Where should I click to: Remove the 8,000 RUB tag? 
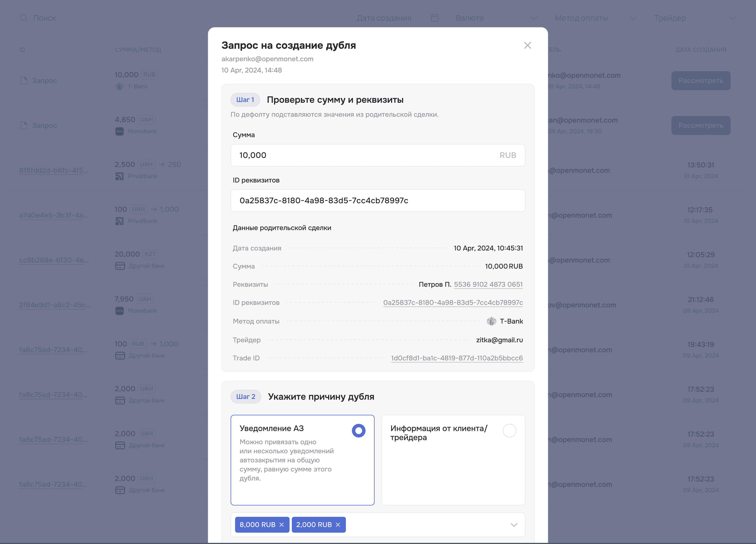[x=282, y=525]
